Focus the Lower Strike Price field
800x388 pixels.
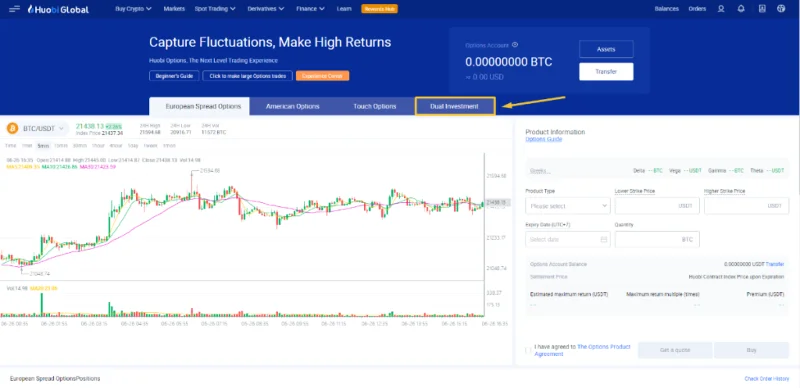pos(657,206)
